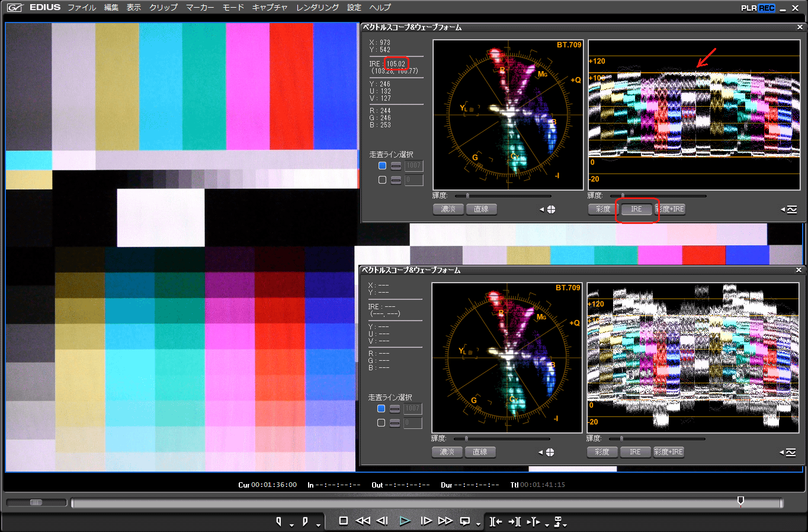808x532 pixels.
Task: Open the dropdown arrow beside Set Out
Action: click(318, 525)
